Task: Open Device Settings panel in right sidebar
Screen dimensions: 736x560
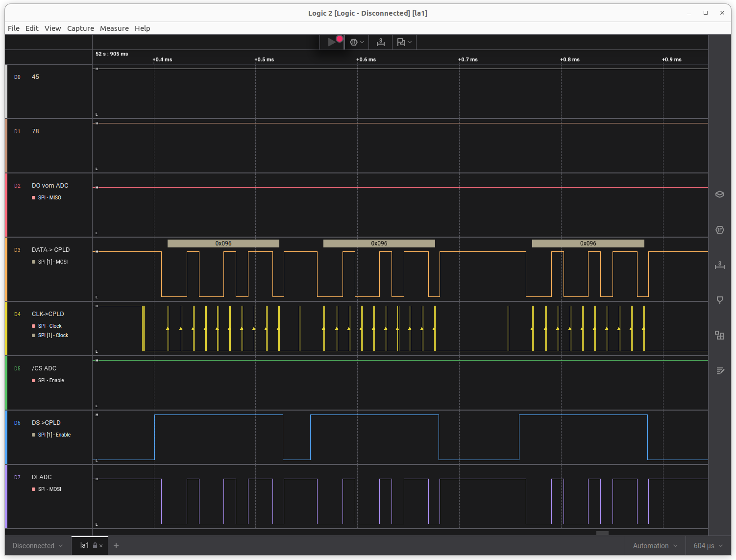Action: coord(719,194)
